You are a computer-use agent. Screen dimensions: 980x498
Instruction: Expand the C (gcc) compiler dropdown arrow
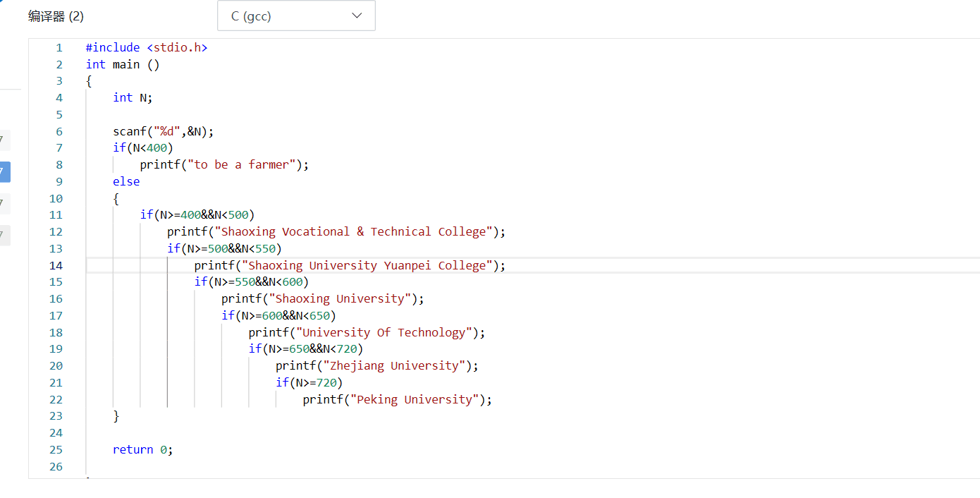click(357, 16)
